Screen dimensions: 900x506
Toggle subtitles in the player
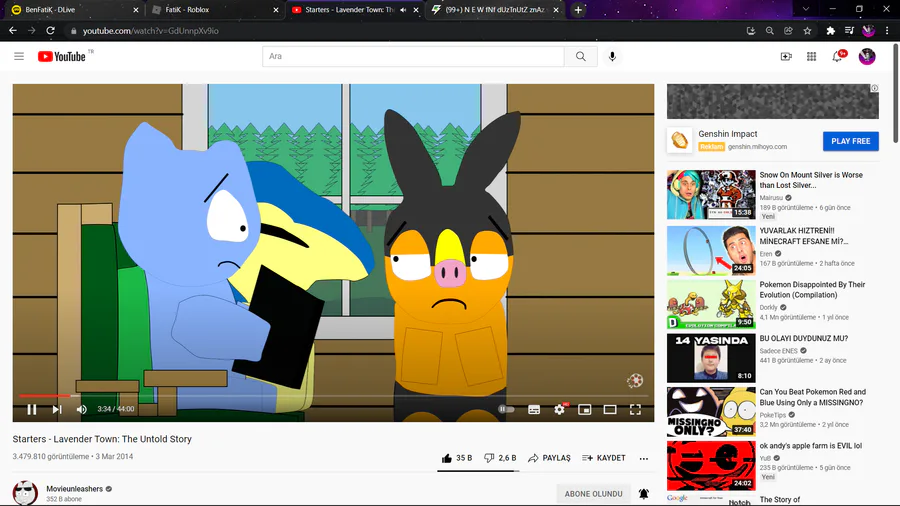pyautogui.click(x=534, y=410)
